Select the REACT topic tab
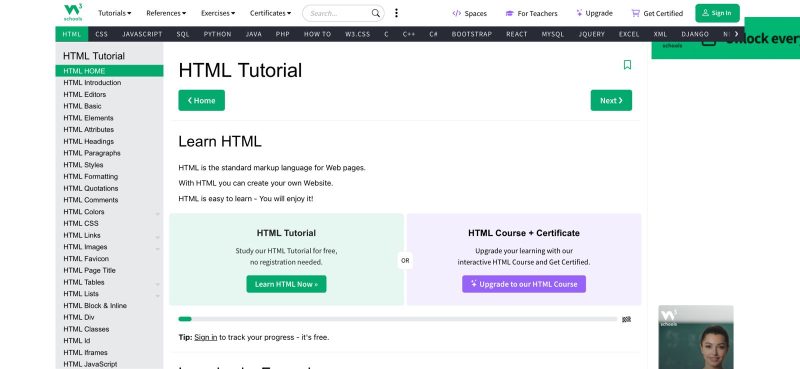This screenshot has width=800, height=369. 517,34
